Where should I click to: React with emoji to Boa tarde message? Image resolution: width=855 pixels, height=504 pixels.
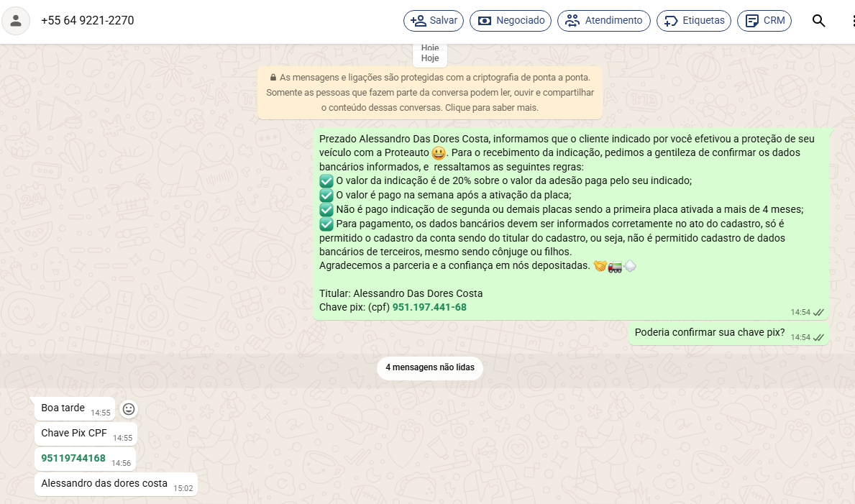coord(129,409)
